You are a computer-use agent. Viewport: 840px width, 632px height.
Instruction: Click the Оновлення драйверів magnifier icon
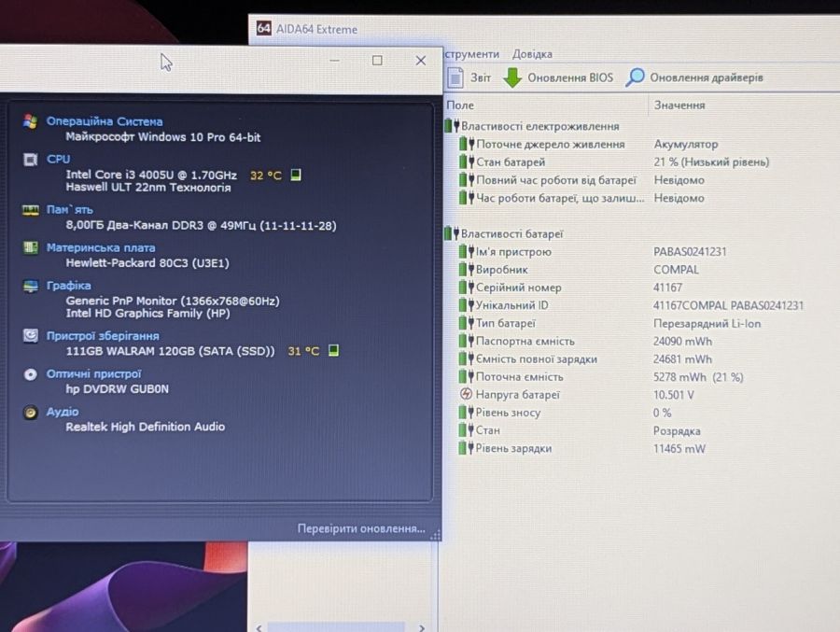[635, 77]
